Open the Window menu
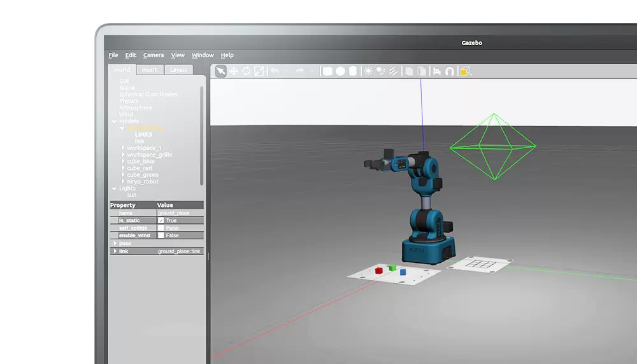The height and width of the screenshot is (364, 637). tap(203, 55)
